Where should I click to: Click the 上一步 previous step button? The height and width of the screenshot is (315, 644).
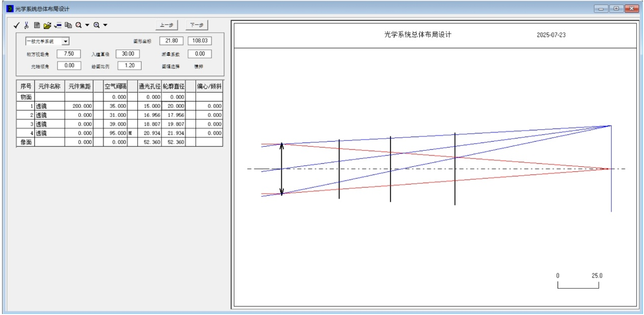tap(167, 25)
